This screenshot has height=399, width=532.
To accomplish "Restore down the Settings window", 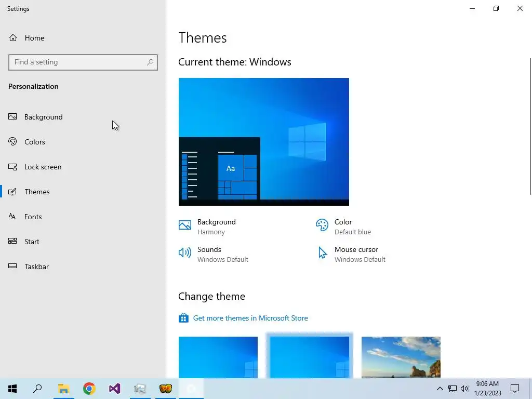I will tap(496, 8).
